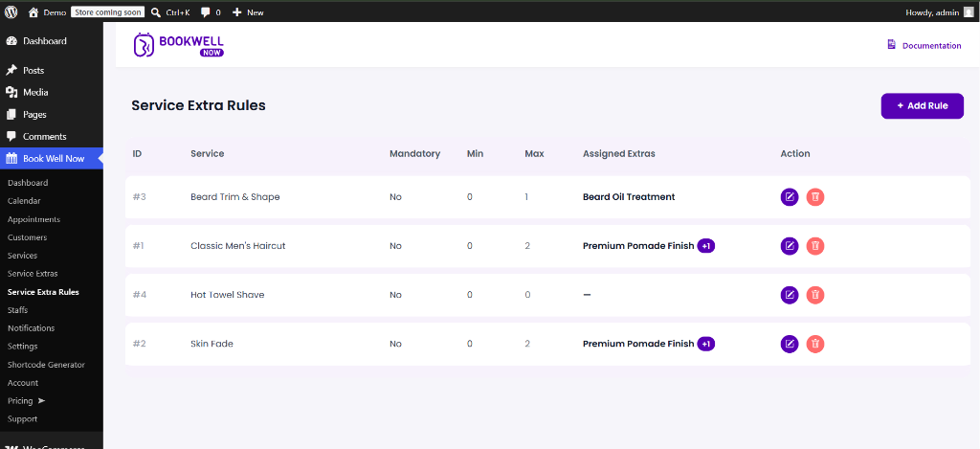Click the Mandatory column header
Image resolution: width=980 pixels, height=449 pixels.
point(414,153)
